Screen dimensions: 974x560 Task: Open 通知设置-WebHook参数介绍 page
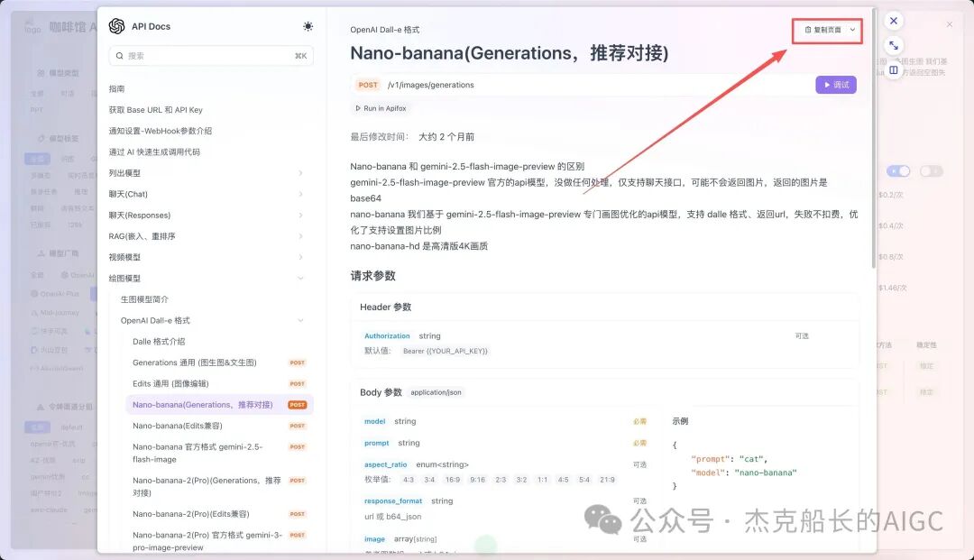click(161, 131)
